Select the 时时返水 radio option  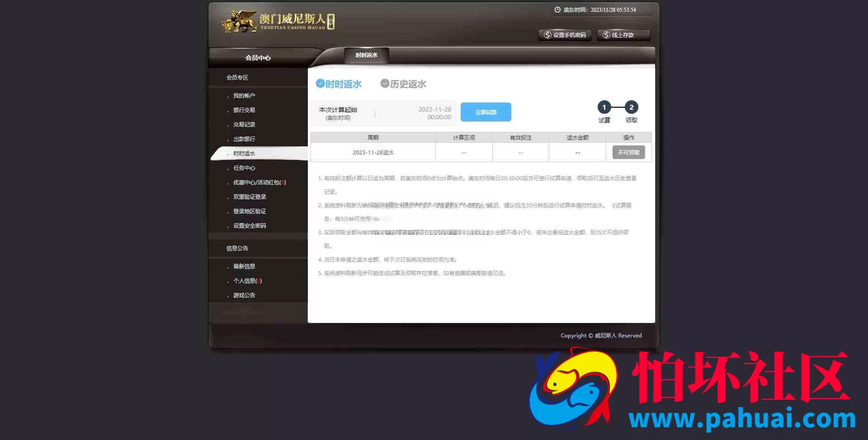[339, 84]
